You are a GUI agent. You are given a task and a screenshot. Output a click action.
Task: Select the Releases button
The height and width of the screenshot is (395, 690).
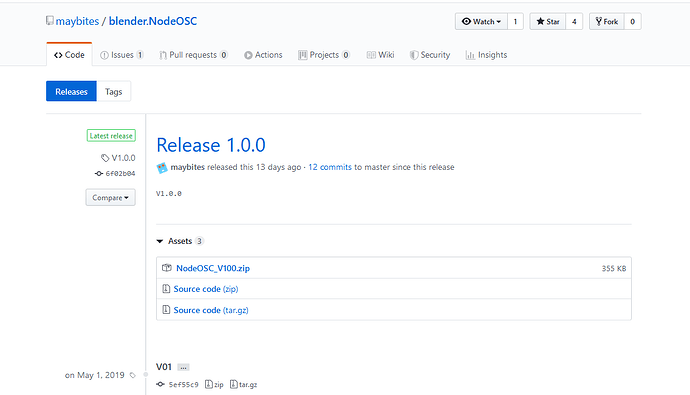coord(71,91)
